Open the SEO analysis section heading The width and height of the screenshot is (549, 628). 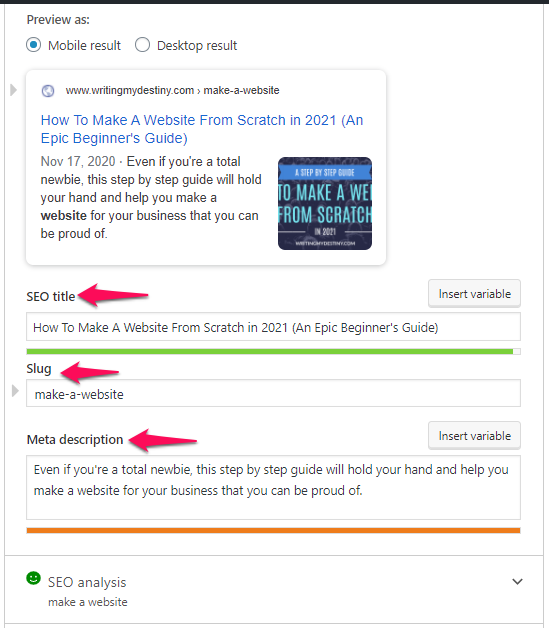[87, 582]
